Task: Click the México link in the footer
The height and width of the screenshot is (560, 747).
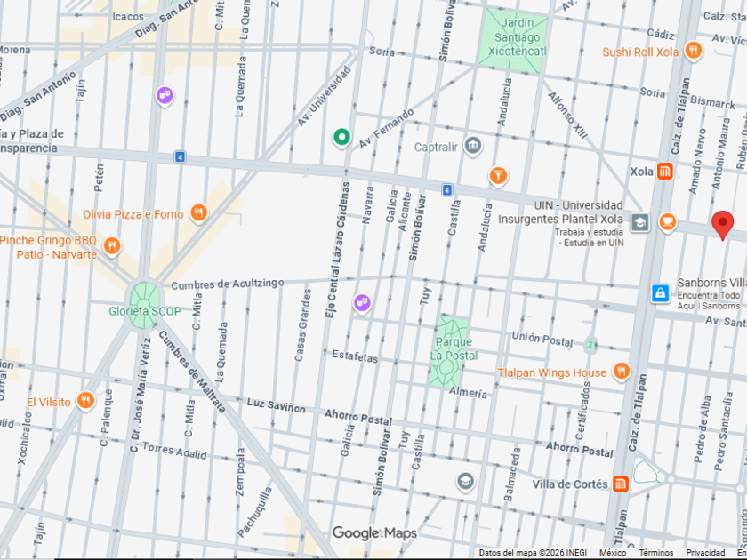Action: pyautogui.click(x=613, y=552)
